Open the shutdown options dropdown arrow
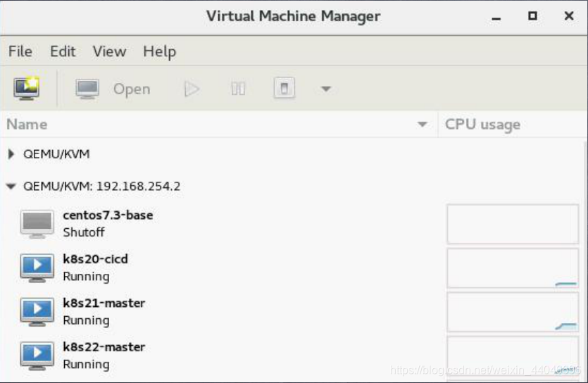The image size is (588, 383). click(326, 89)
